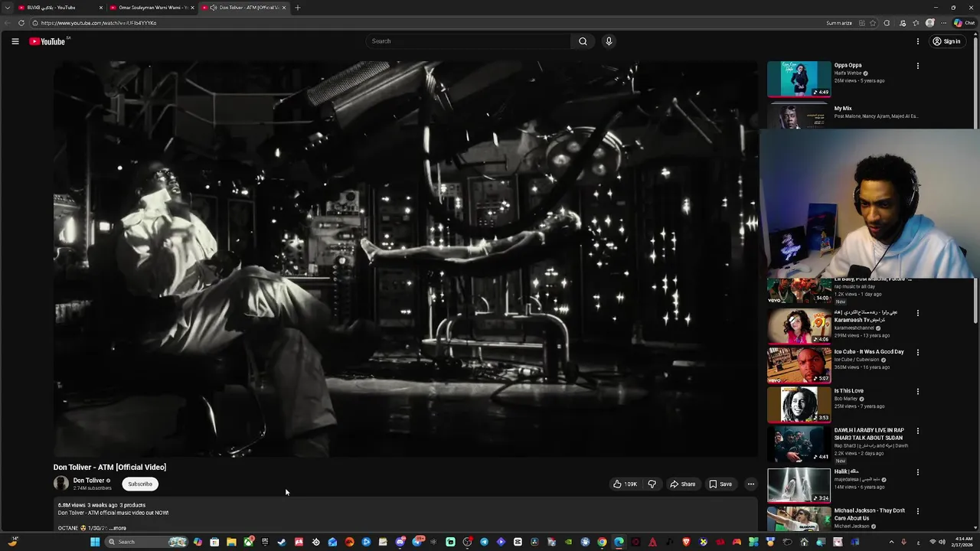980x551 pixels.
Task: Open options menu for Karameesh video
Action: pyautogui.click(x=917, y=313)
